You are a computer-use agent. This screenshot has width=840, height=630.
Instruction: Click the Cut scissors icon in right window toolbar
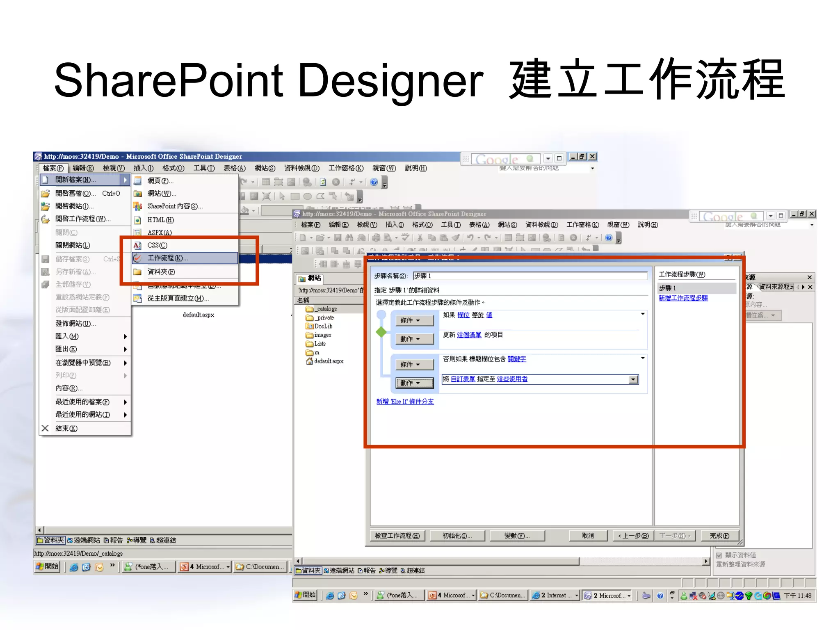click(420, 237)
